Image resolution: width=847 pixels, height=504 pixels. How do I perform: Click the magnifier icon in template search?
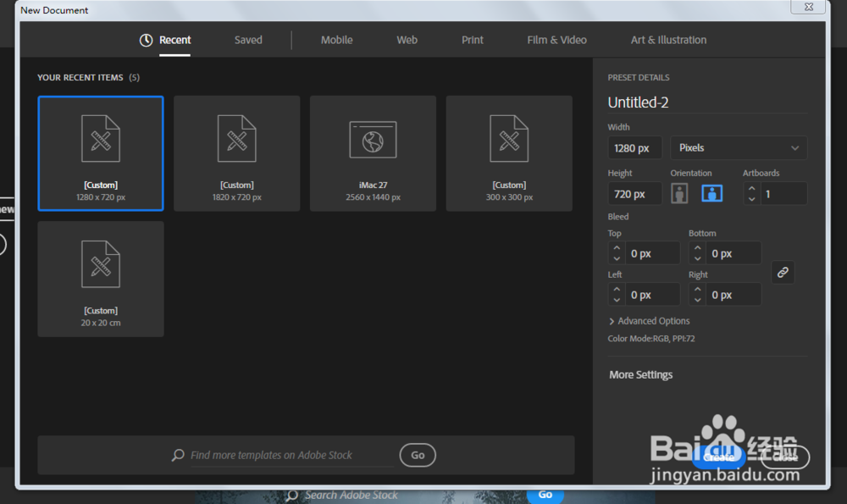(178, 456)
